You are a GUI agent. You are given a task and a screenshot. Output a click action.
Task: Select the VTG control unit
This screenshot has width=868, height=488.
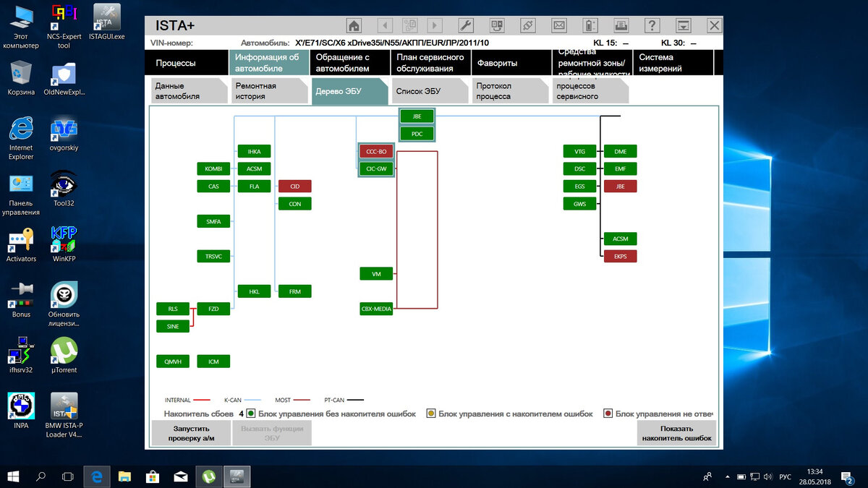click(579, 151)
